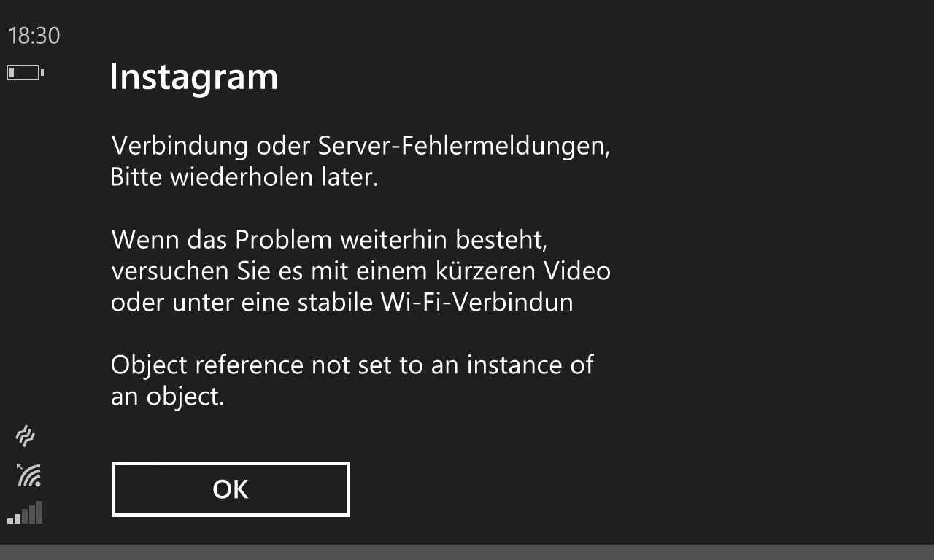The image size is (934, 560).
Task: Tap the grey bar along the bottom edge
Action: [x=467, y=552]
